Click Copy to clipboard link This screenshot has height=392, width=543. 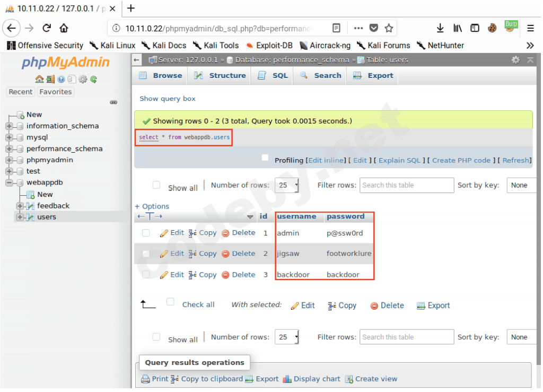tap(212, 379)
